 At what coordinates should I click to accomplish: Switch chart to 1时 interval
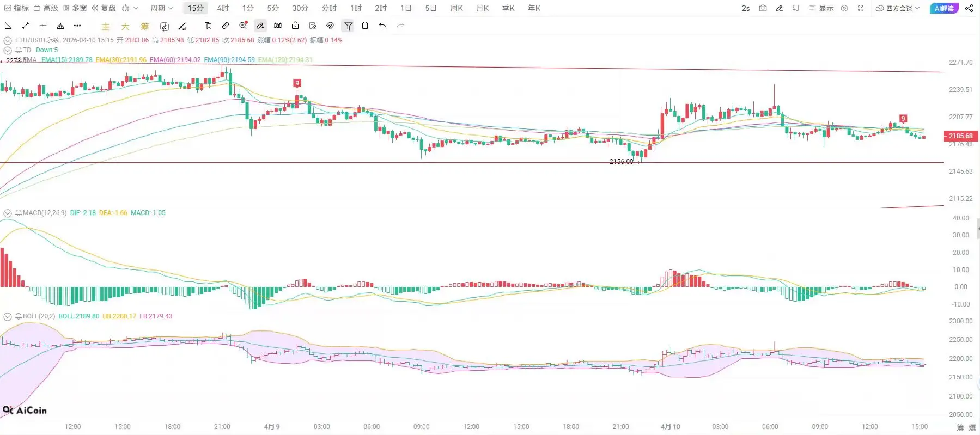click(x=356, y=8)
